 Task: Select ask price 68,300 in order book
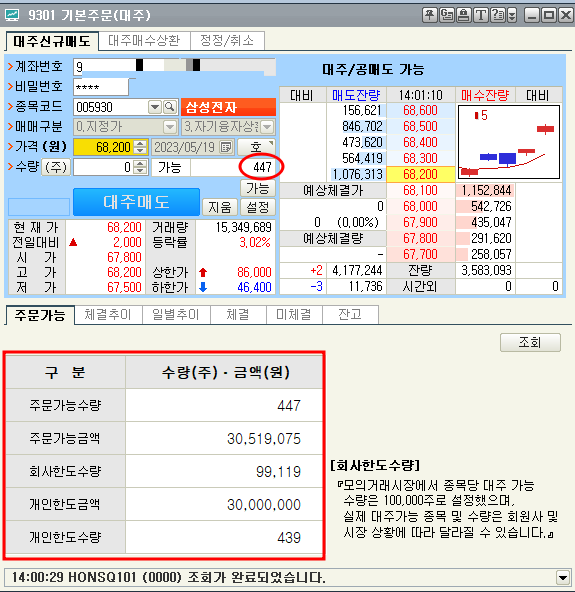tap(421, 158)
